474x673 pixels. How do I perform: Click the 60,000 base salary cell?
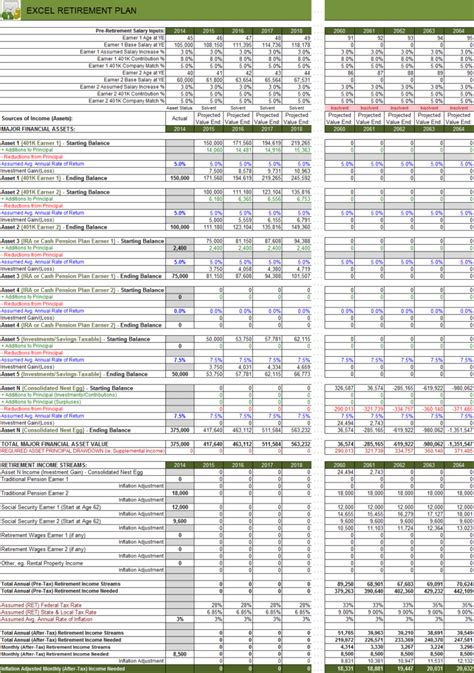click(180, 79)
